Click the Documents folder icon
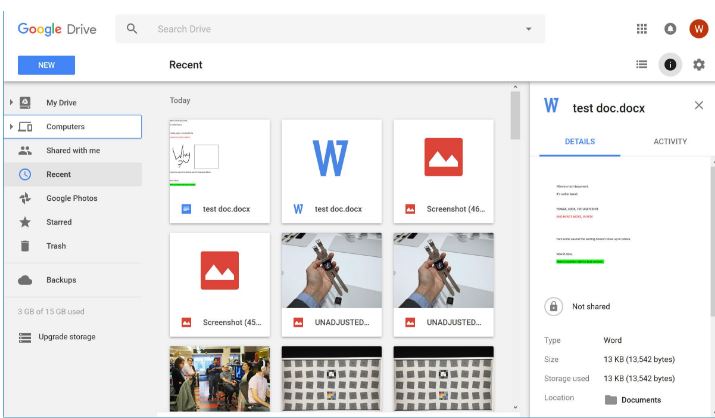715x418 pixels. click(x=611, y=400)
